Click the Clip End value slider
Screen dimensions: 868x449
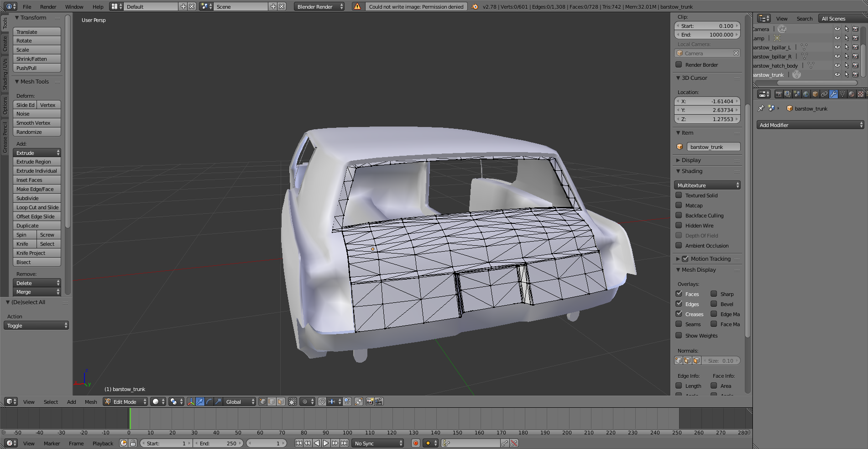tap(707, 35)
